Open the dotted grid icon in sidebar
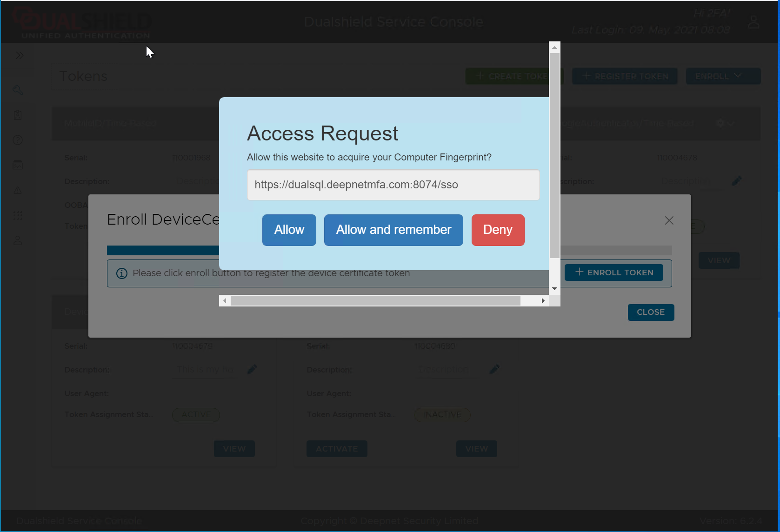The width and height of the screenshot is (780, 532). (18, 215)
